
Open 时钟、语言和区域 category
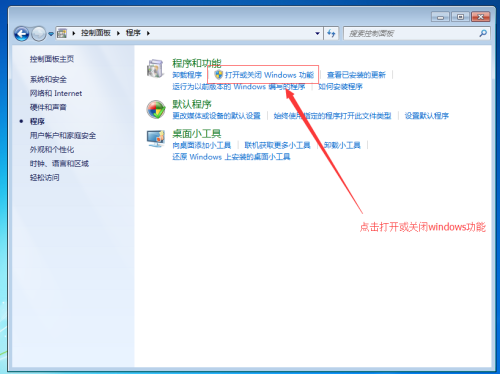click(x=59, y=163)
